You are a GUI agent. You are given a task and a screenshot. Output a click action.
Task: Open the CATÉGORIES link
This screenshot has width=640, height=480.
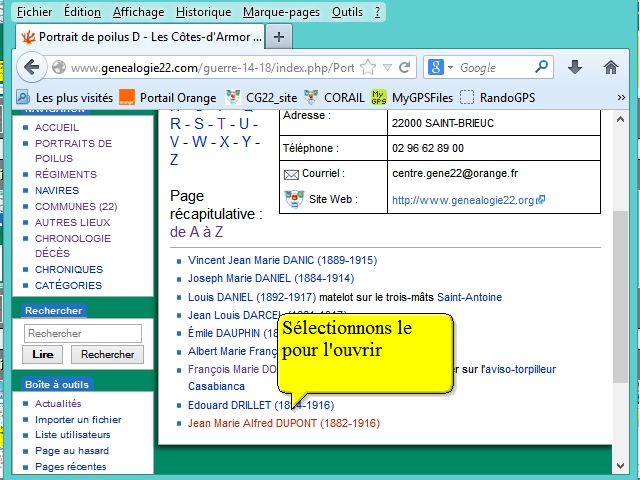tap(68, 285)
